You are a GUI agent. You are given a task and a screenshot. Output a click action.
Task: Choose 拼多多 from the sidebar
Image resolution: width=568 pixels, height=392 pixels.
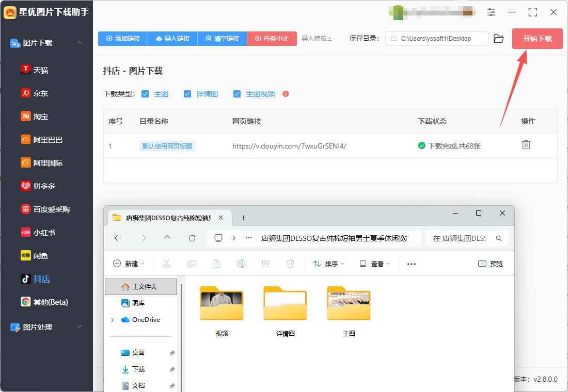point(38,186)
